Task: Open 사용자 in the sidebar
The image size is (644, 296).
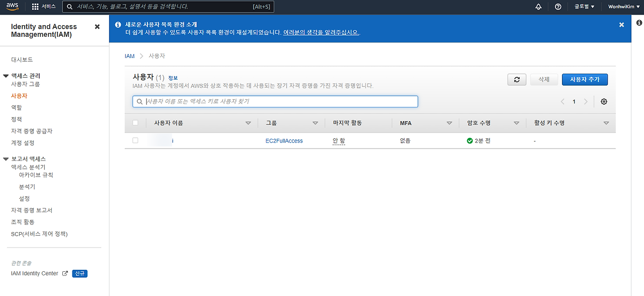Action: click(19, 96)
